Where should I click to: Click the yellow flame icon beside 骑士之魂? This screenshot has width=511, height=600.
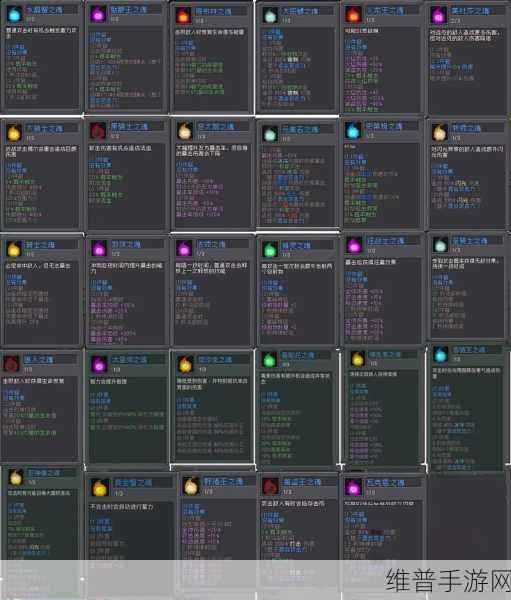pos(14,248)
